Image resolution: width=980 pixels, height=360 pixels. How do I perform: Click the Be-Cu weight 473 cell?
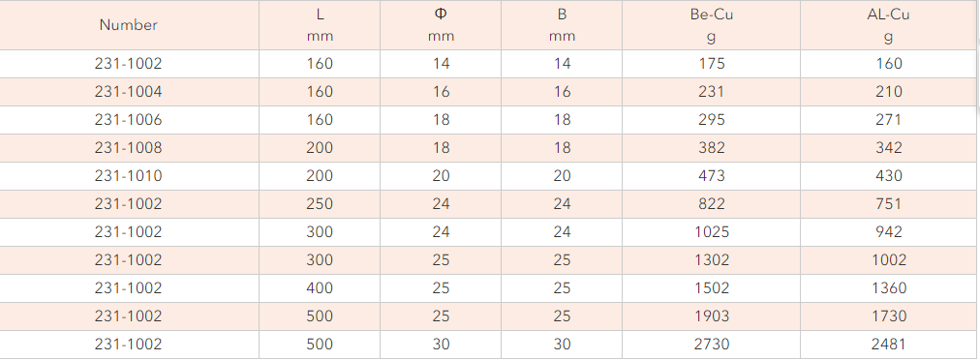coord(711,176)
